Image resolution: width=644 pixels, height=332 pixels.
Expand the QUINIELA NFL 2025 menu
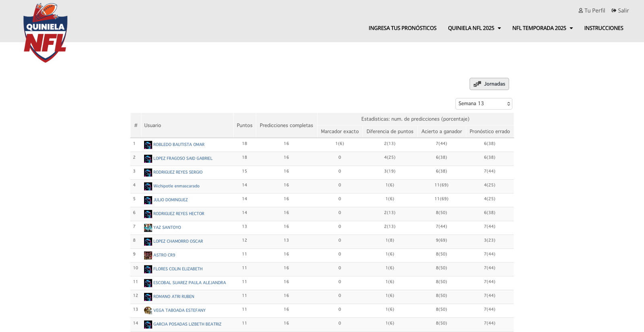click(474, 28)
